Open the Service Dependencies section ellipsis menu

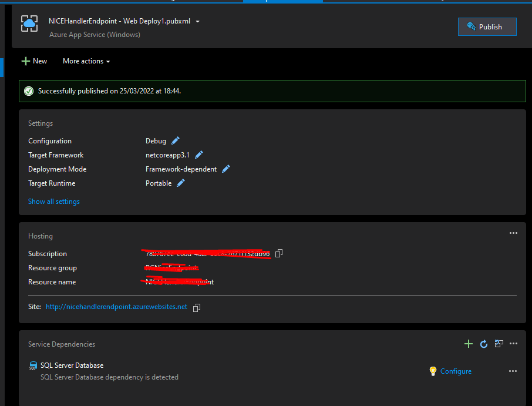tap(513, 344)
